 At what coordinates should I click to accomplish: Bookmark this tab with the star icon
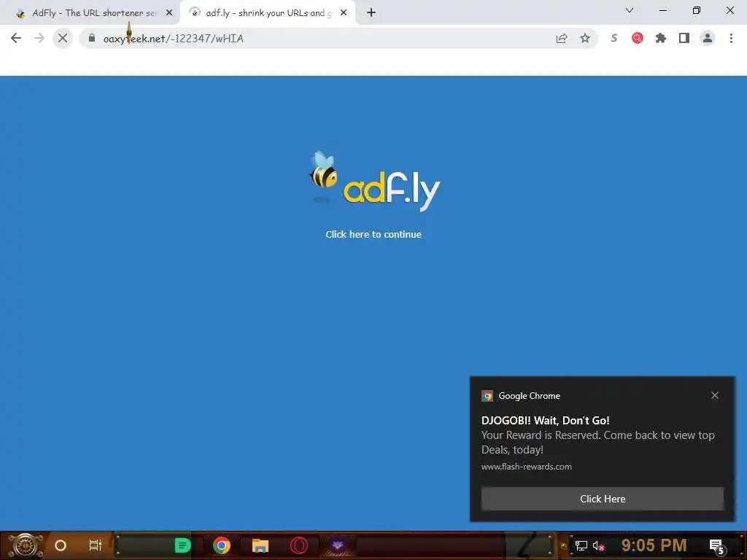(585, 38)
